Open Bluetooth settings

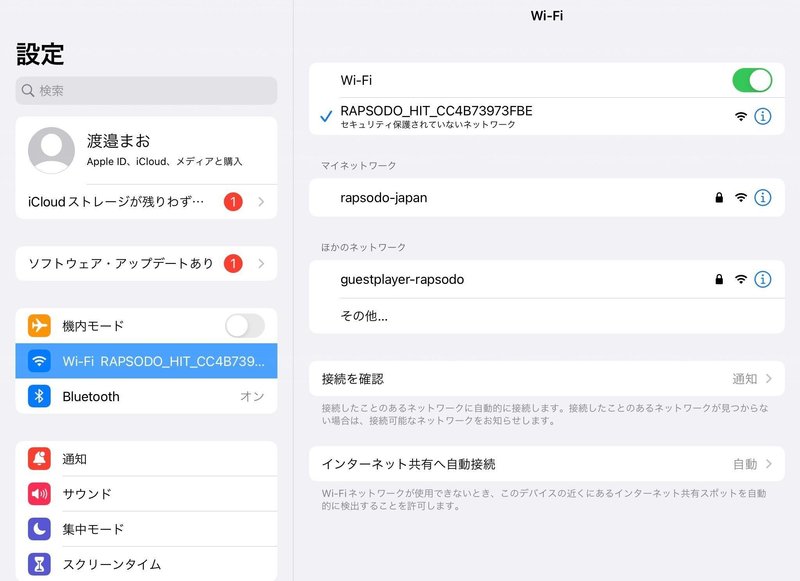click(x=146, y=396)
